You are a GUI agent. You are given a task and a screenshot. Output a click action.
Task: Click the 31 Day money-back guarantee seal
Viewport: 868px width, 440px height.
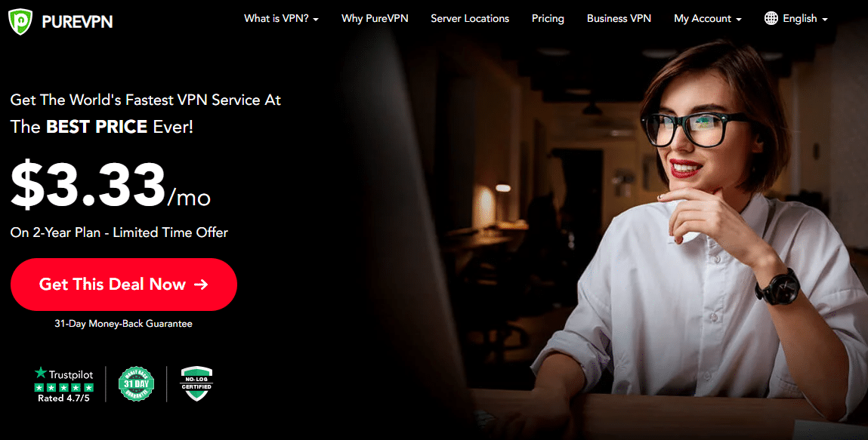[x=136, y=383]
